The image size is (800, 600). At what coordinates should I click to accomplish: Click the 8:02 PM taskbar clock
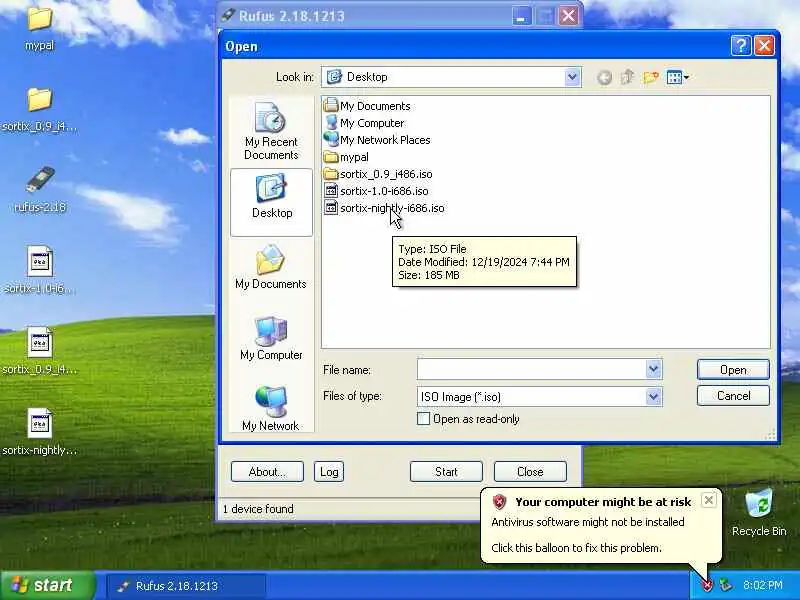click(x=763, y=585)
